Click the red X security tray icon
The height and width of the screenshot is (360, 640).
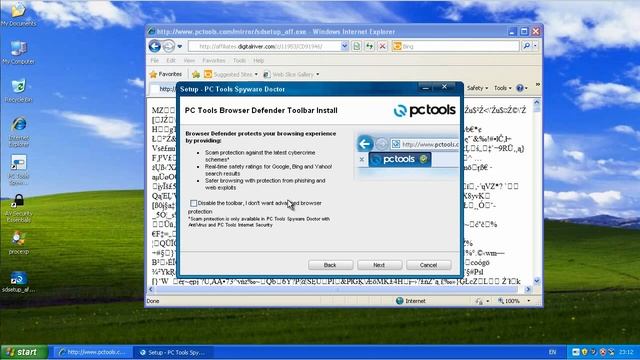point(602,352)
